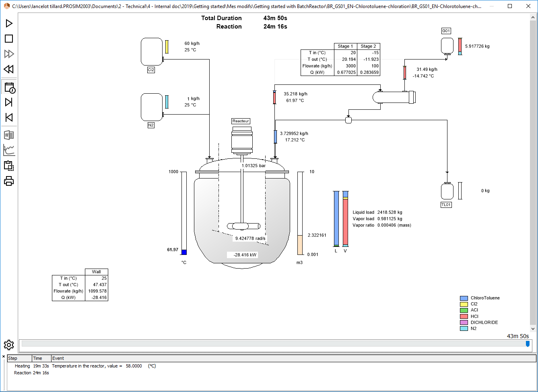Select the Heating step event row

point(23,366)
